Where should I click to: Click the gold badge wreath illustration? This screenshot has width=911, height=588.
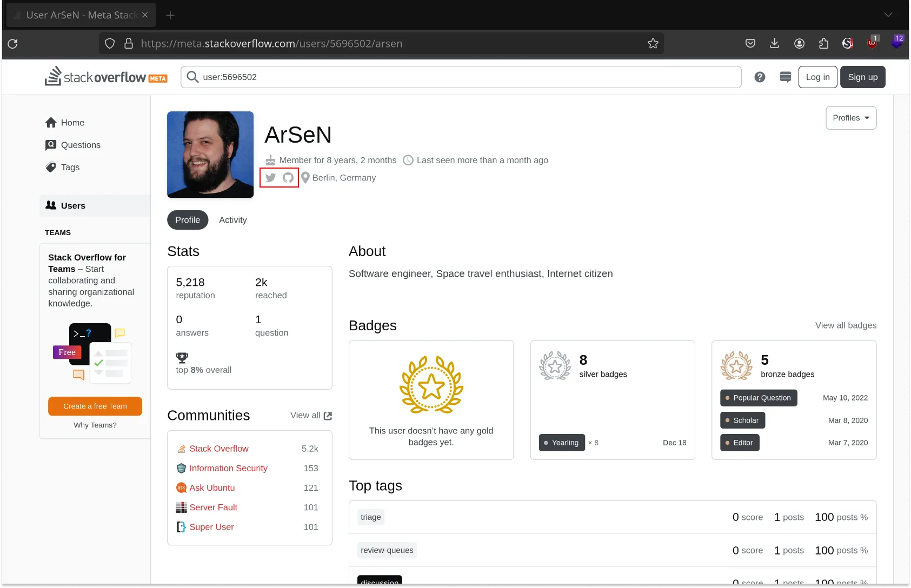click(431, 384)
